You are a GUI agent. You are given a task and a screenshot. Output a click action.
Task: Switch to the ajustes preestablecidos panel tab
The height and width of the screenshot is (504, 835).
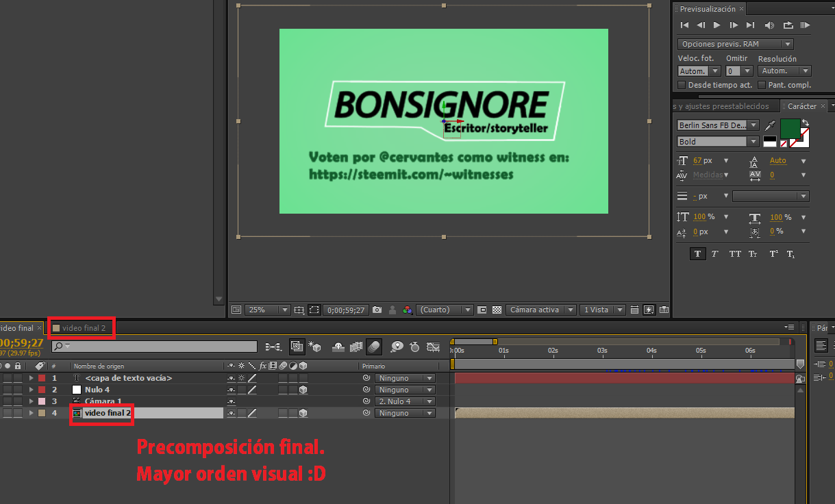pos(725,106)
